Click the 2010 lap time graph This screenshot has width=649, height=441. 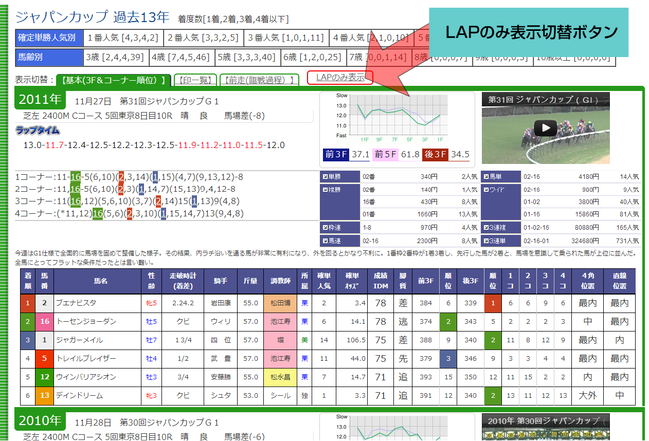pos(391,427)
